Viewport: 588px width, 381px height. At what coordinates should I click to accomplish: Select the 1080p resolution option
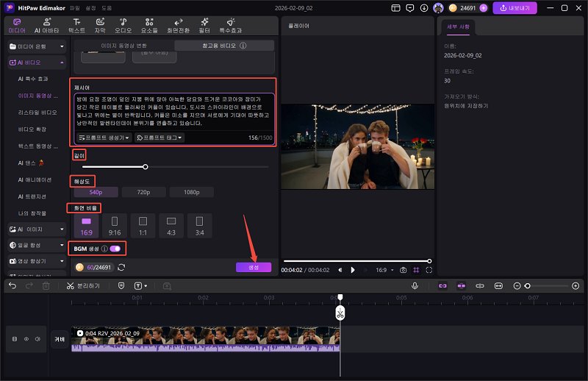point(192,192)
